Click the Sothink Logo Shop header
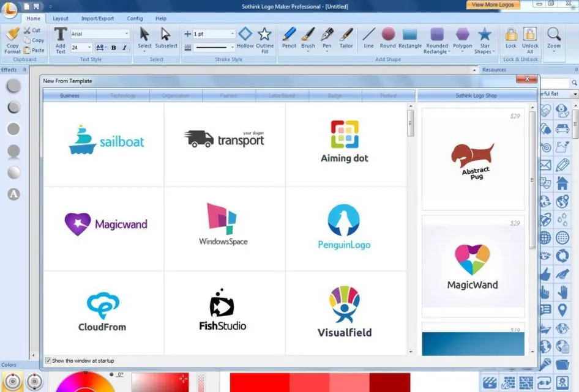This screenshot has height=392, width=579. [476, 95]
